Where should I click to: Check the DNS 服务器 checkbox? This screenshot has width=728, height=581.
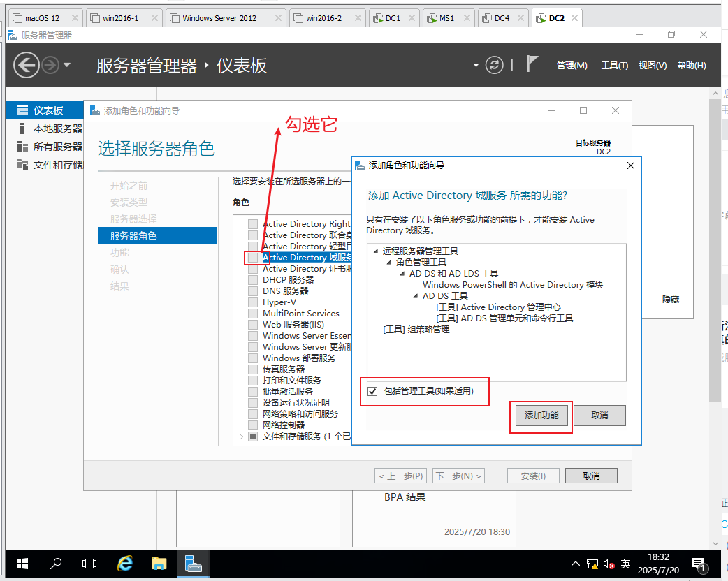click(253, 291)
